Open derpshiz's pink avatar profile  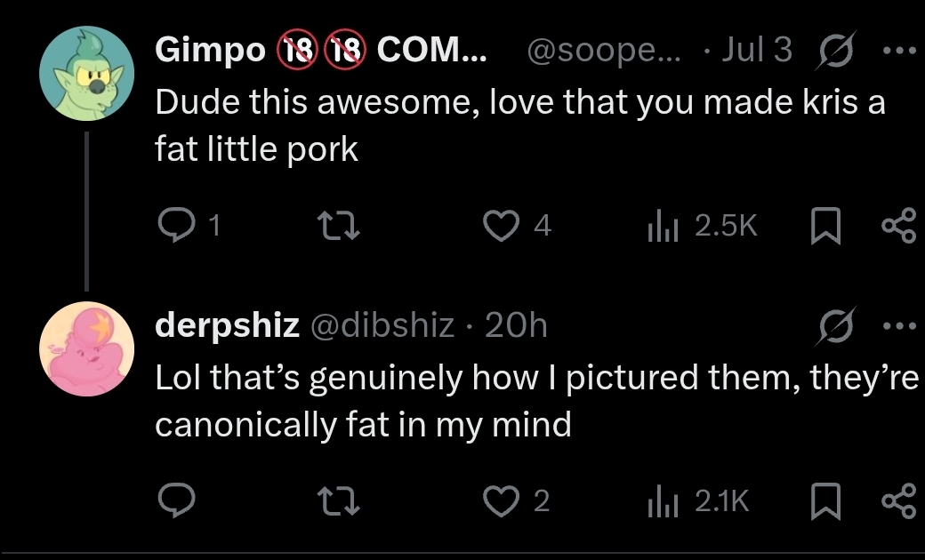[x=87, y=349]
